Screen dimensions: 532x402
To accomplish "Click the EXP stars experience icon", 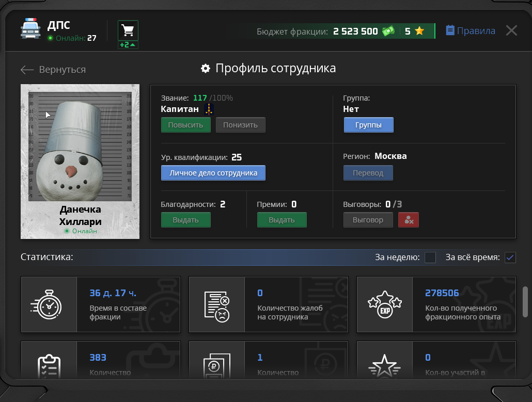I will [x=384, y=304].
